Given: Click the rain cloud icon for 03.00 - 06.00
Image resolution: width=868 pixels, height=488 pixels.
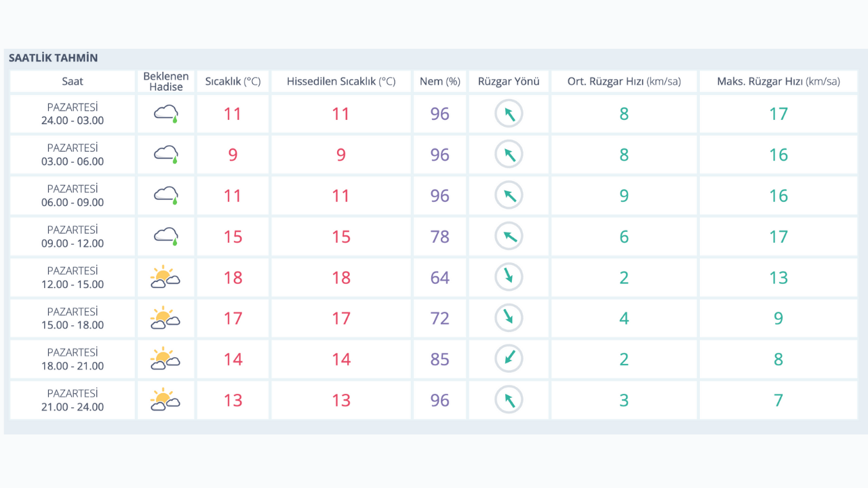Looking at the screenshot, I should pos(166,155).
